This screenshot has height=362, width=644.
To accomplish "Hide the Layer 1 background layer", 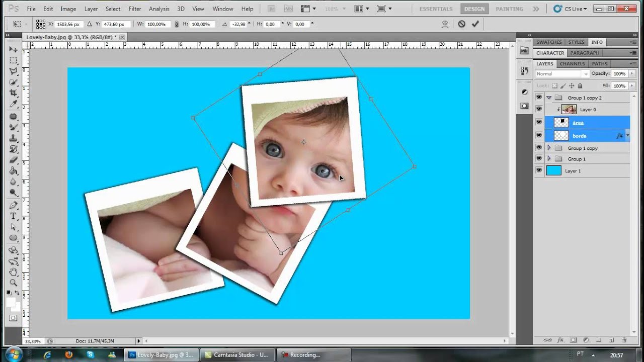I will pyautogui.click(x=539, y=170).
